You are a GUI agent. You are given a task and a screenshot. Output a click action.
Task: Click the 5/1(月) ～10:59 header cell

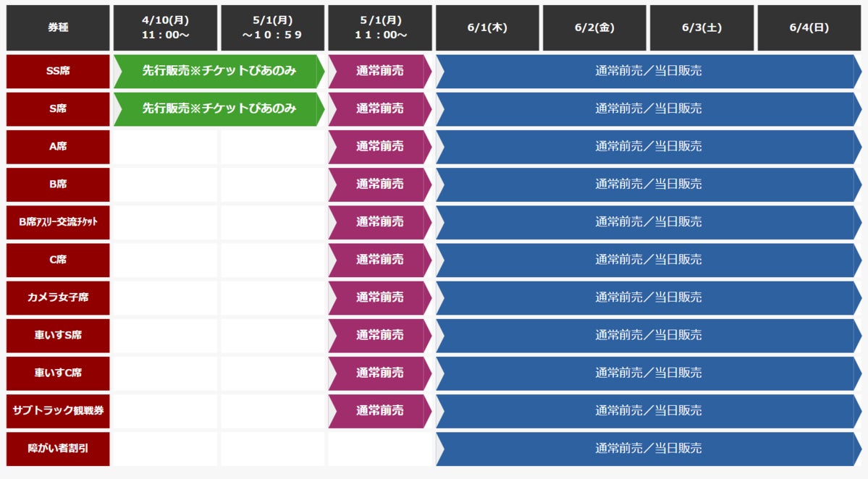pyautogui.click(x=272, y=28)
